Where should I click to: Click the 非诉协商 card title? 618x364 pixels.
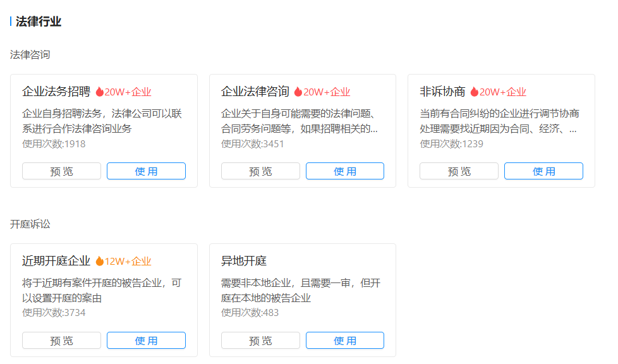click(442, 92)
